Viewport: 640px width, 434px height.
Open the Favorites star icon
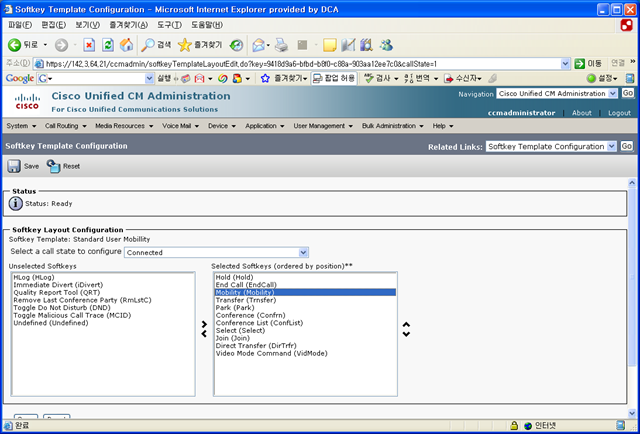[184, 45]
